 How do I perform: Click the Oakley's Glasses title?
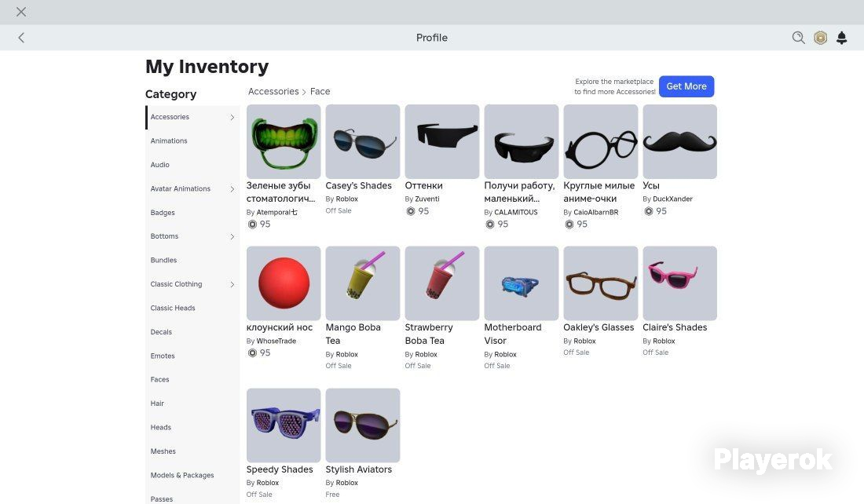tap(599, 327)
